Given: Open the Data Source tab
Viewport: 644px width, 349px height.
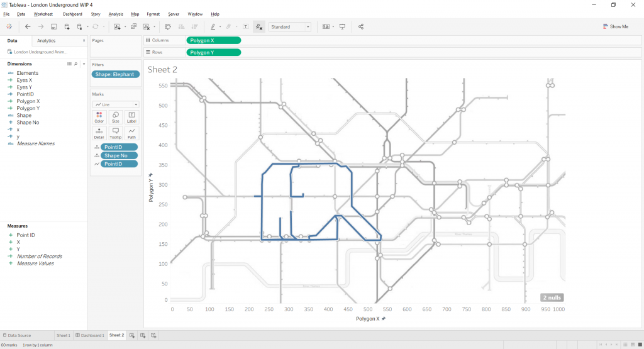Looking at the screenshot, I should pos(17,335).
